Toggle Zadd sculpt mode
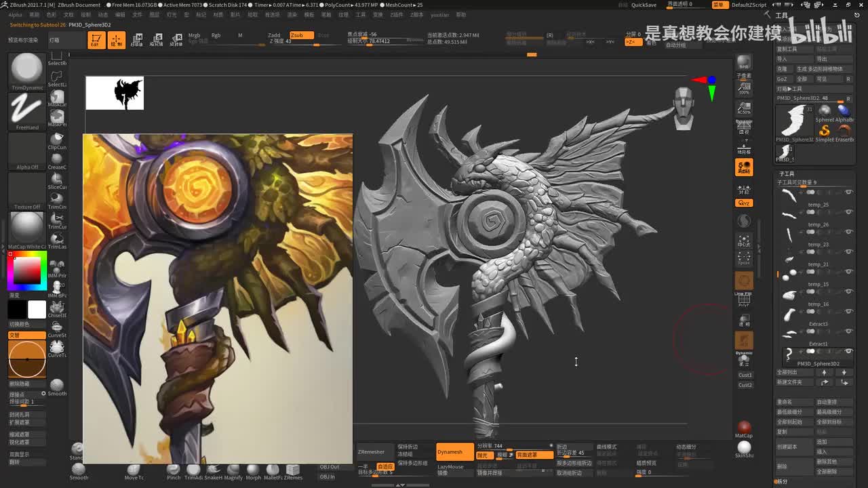 [x=274, y=35]
